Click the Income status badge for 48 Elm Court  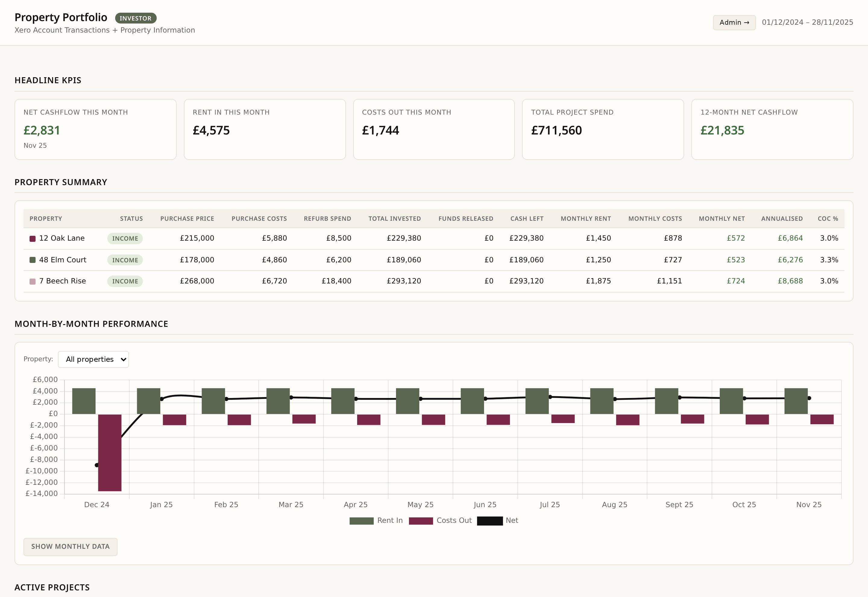pos(125,260)
